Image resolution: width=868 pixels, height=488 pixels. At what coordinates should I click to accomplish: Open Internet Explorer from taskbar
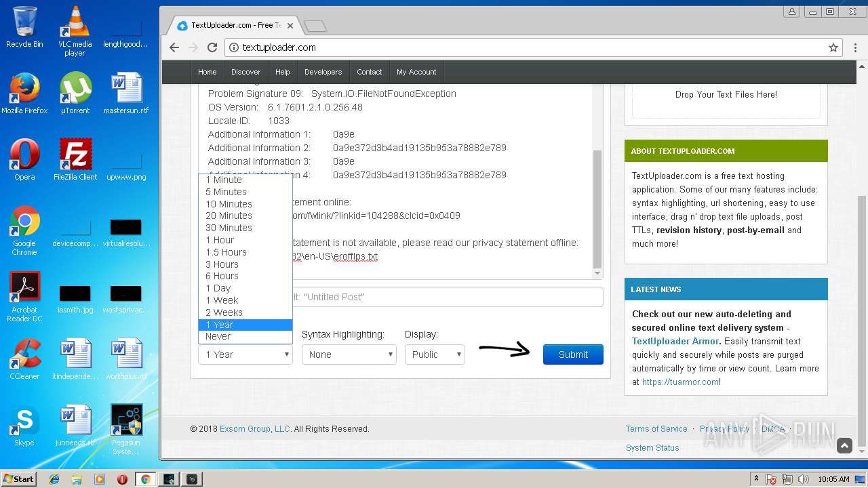54,479
